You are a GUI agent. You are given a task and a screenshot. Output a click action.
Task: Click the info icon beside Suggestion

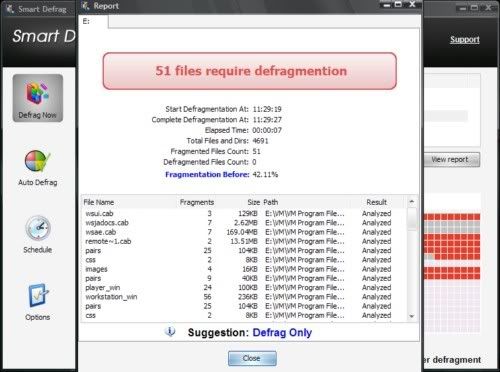pyautogui.click(x=170, y=332)
